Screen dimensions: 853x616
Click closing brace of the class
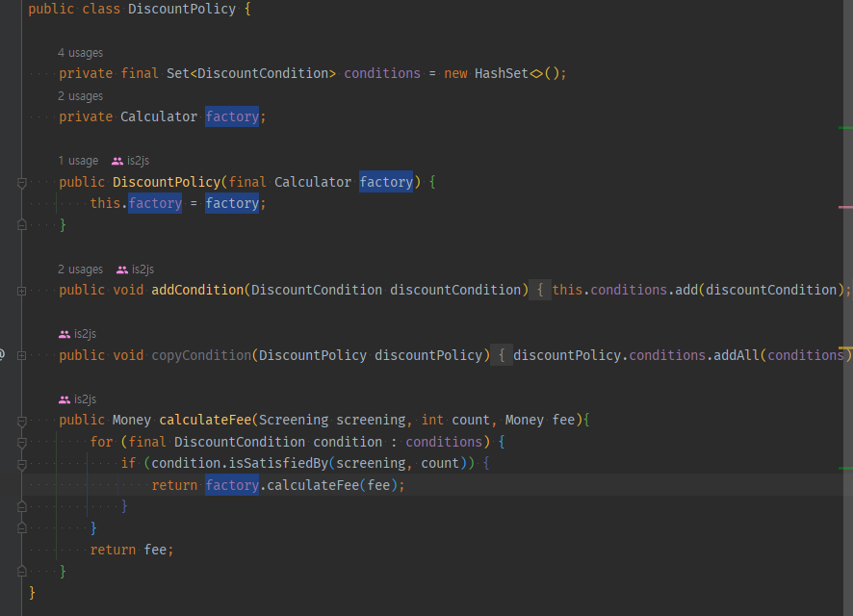pyautogui.click(x=32, y=592)
